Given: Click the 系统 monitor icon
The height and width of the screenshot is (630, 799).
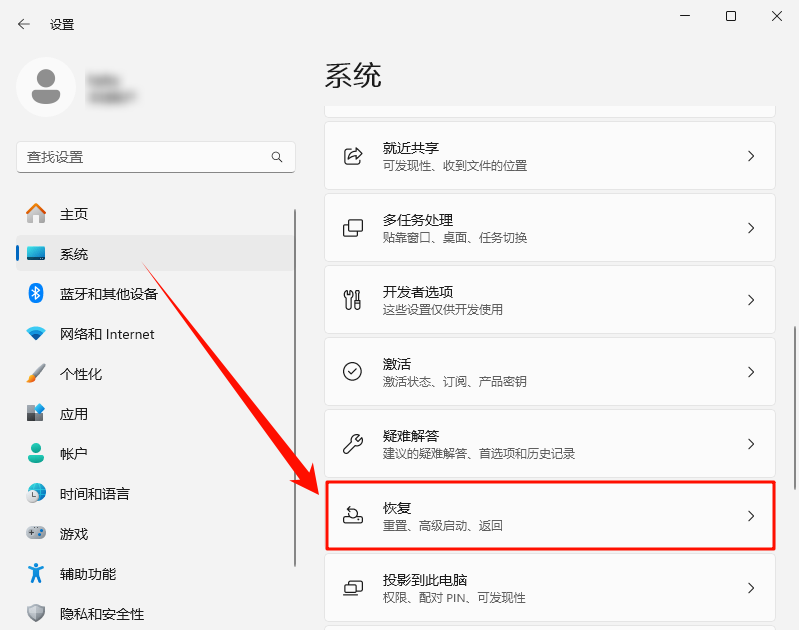Looking at the screenshot, I should (x=36, y=253).
